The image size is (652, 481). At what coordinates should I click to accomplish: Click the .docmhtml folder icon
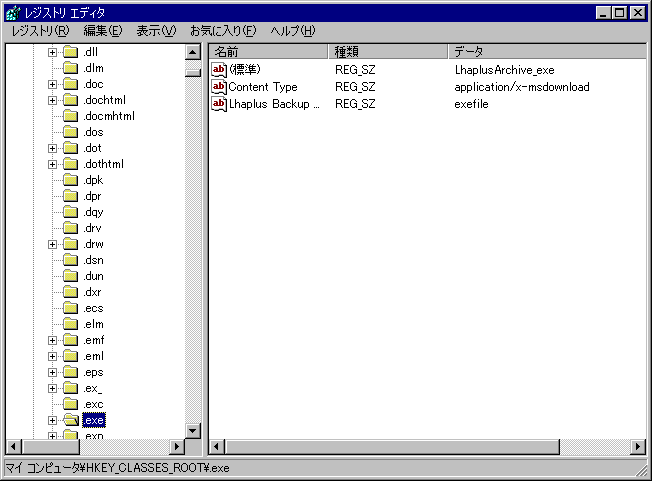(x=71, y=116)
